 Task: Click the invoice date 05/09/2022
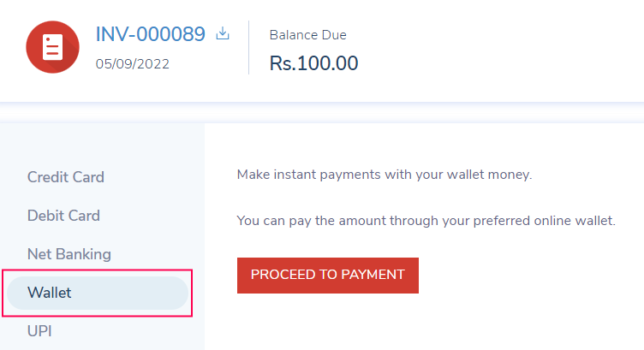coord(133,64)
